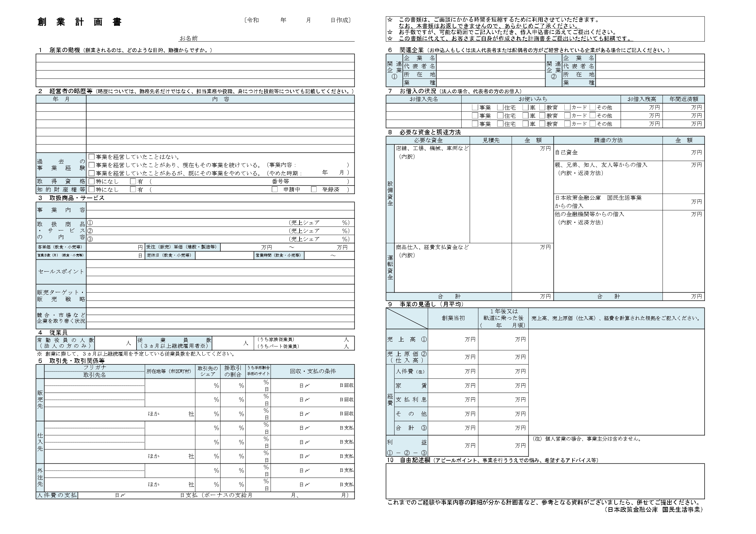Check 'カード' in third お借入 row
Viewport: 756px width, 534px height.
(x=567, y=124)
